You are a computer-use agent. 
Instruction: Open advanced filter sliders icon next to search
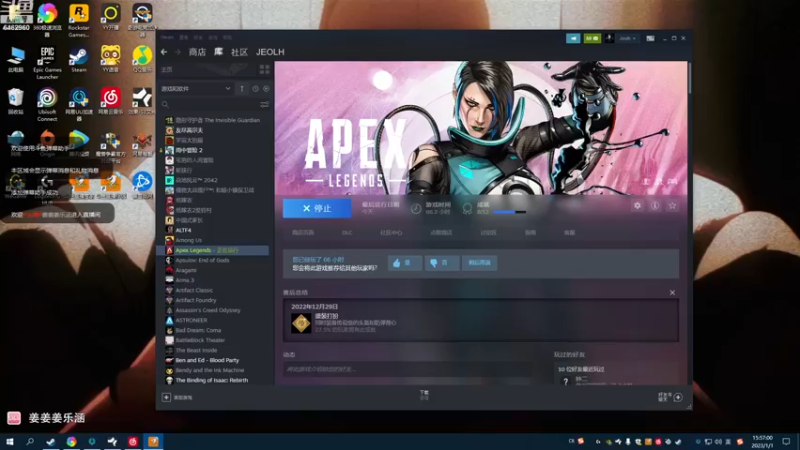pos(264,105)
